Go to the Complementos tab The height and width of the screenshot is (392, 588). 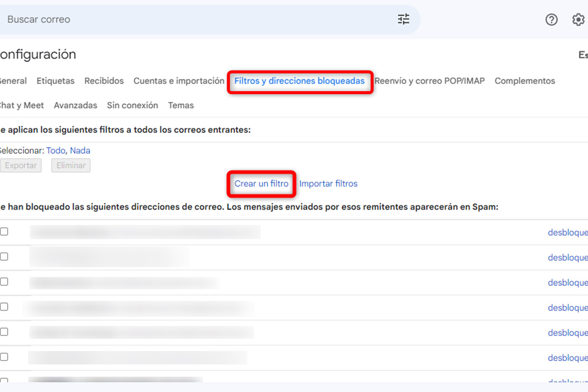pyautogui.click(x=525, y=81)
